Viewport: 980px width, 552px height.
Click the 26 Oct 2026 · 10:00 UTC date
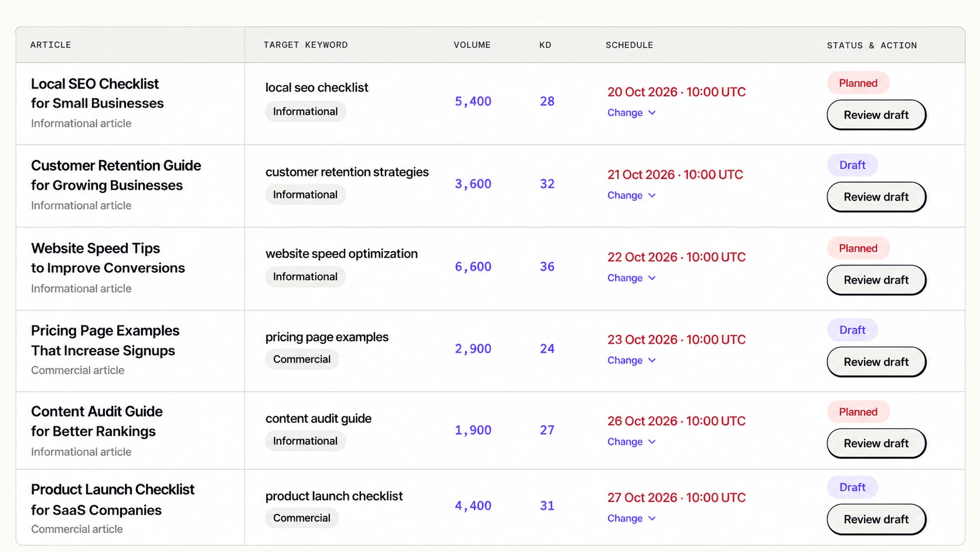[x=676, y=421]
